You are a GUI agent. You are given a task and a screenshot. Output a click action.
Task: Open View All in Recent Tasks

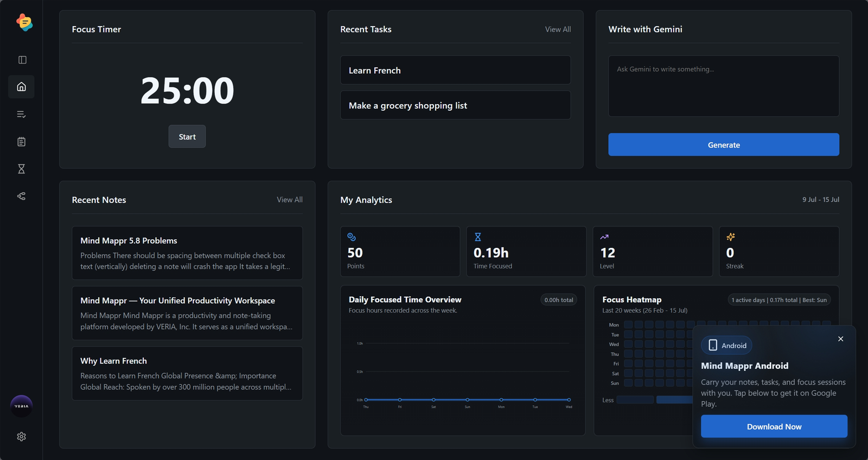coord(558,29)
